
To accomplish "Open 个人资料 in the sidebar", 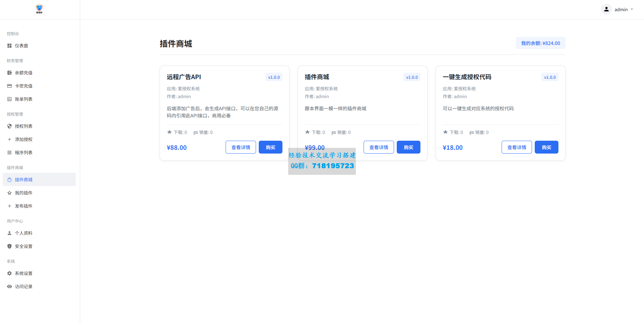I will tap(24, 233).
